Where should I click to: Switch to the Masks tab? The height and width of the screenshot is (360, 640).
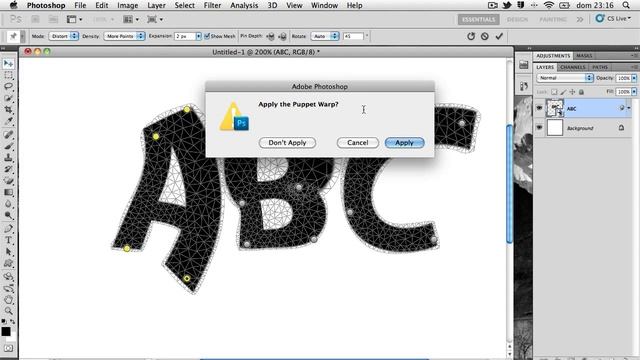(584, 56)
